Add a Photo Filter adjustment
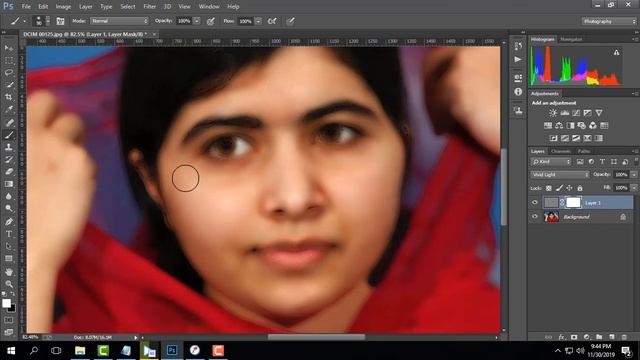The height and width of the screenshot is (360, 640). (582, 125)
